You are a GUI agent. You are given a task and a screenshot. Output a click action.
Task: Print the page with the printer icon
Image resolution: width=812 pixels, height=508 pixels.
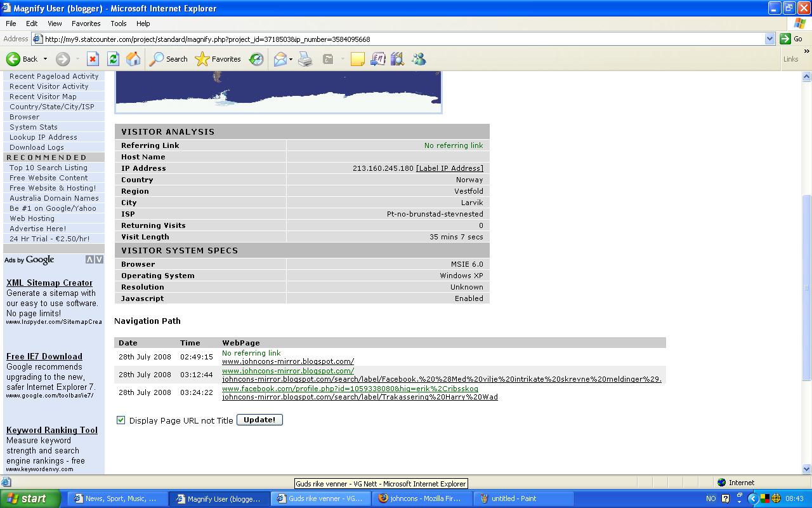pyautogui.click(x=305, y=59)
